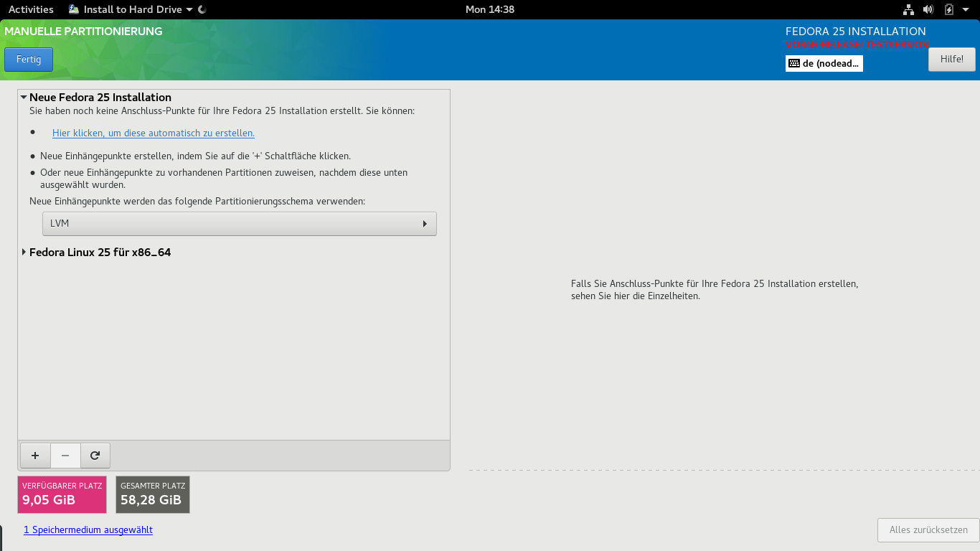Click text 'Falls Sie Anschluss-Punkte' on right pane
Image resolution: width=980 pixels, height=551 pixels.
pos(715,290)
